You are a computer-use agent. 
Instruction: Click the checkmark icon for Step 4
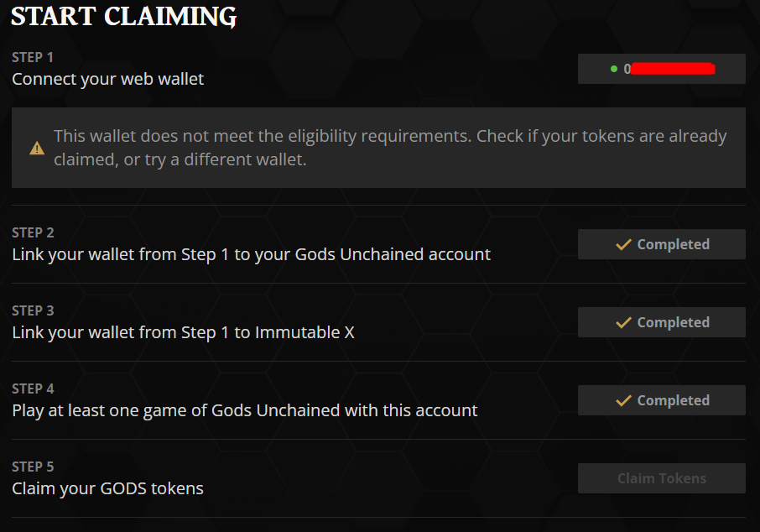coord(623,401)
